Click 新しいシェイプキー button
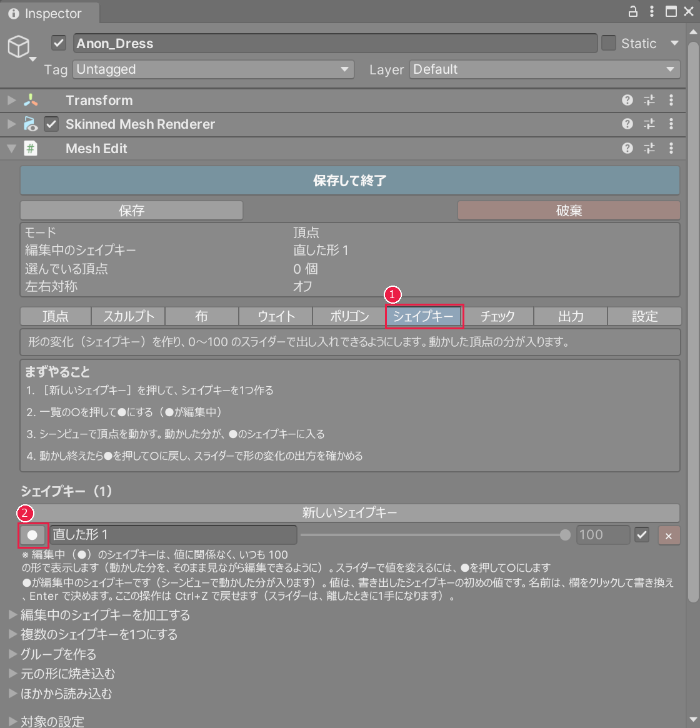 pos(350,512)
